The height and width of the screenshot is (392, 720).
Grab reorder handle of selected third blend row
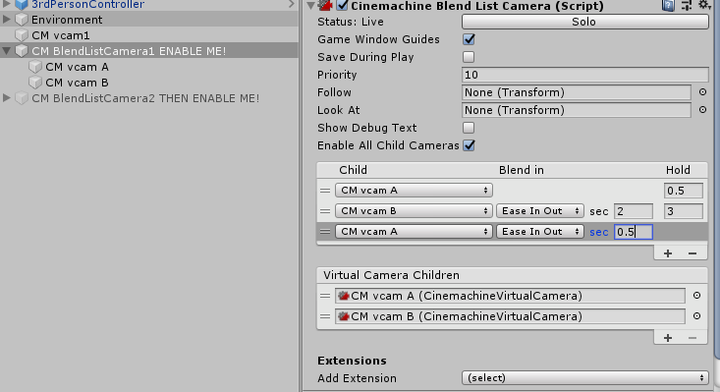coord(325,232)
